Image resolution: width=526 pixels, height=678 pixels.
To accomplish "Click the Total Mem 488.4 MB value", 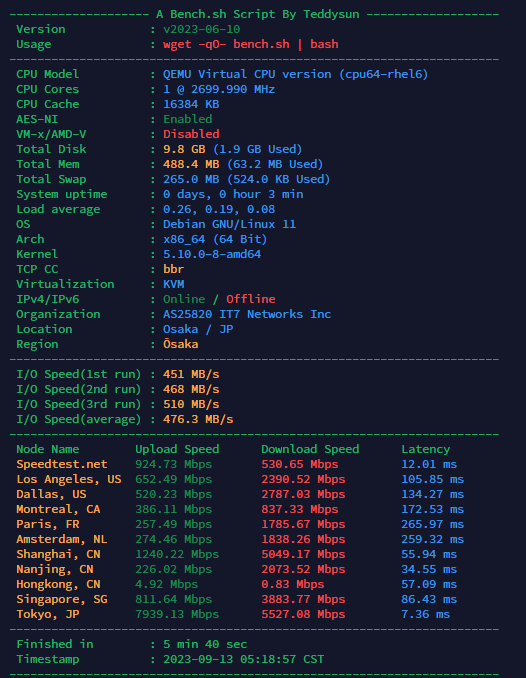I will 191,164.
